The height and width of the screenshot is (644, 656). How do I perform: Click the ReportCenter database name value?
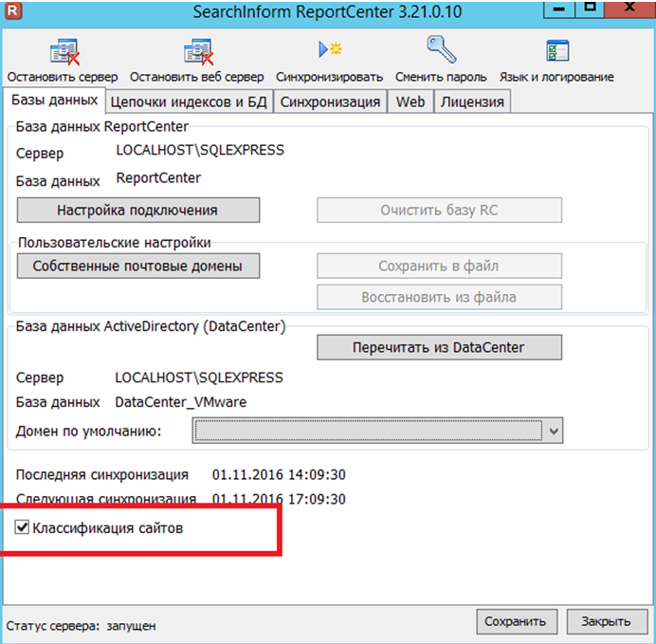pyautogui.click(x=158, y=178)
